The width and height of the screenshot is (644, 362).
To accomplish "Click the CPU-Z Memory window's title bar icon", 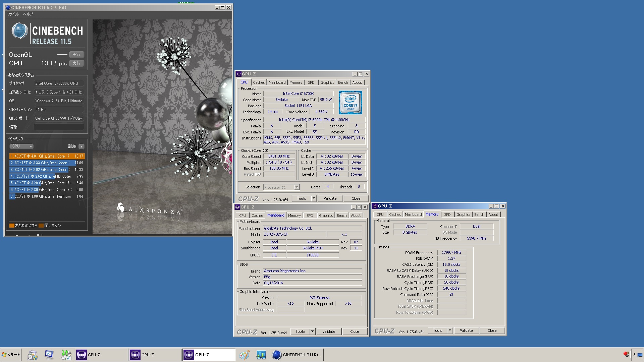I will (375, 206).
